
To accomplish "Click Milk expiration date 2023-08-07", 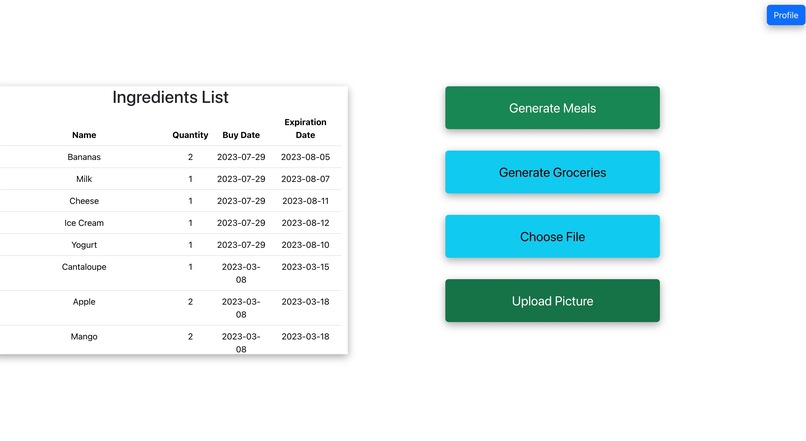I will 305,179.
